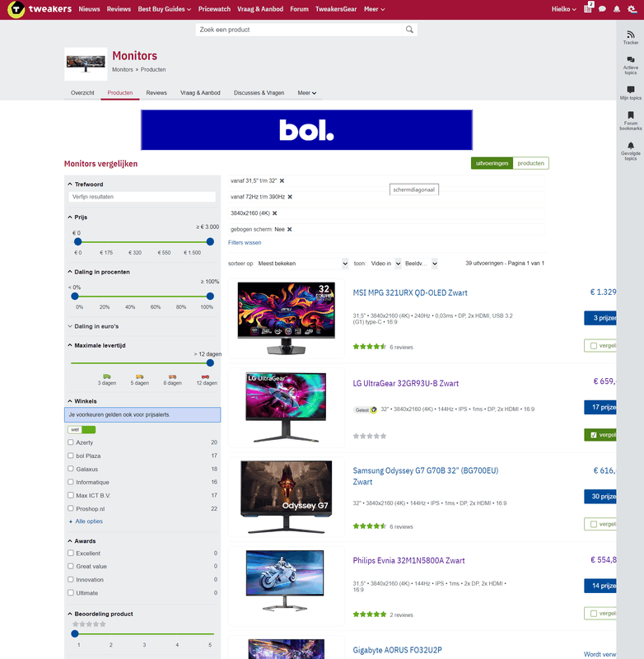Click the star rating of MSI MPG 321URX
The image size is (644, 659).
coord(369,347)
